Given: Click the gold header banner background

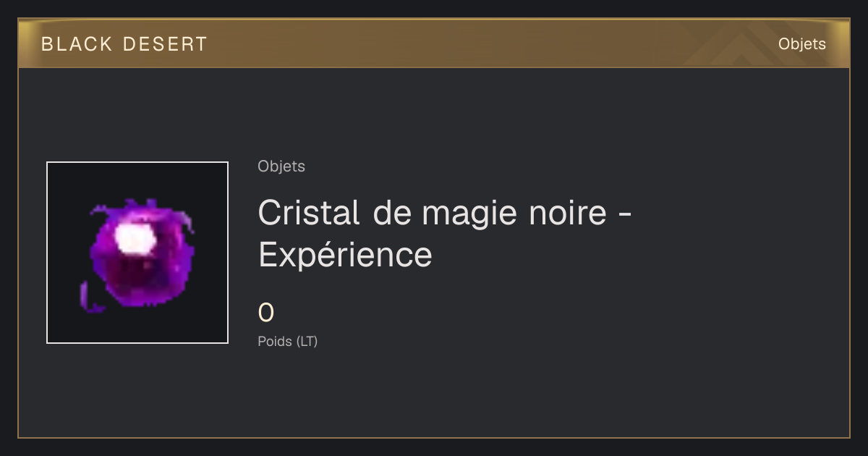Looking at the screenshot, I should pos(470,44).
